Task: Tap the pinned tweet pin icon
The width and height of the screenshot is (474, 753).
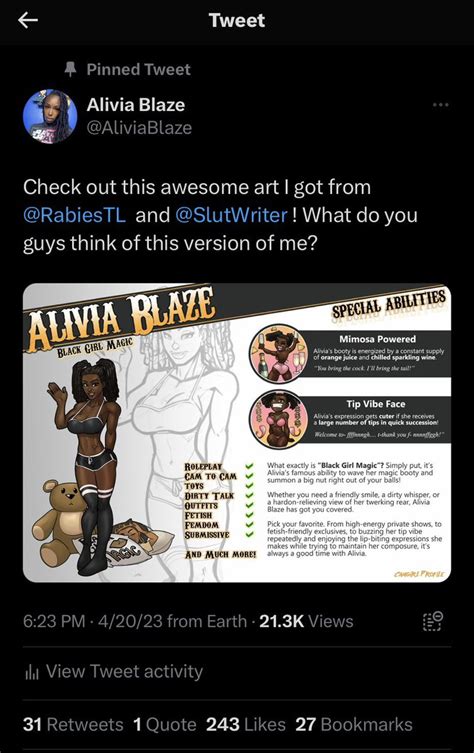Action: pos(71,69)
